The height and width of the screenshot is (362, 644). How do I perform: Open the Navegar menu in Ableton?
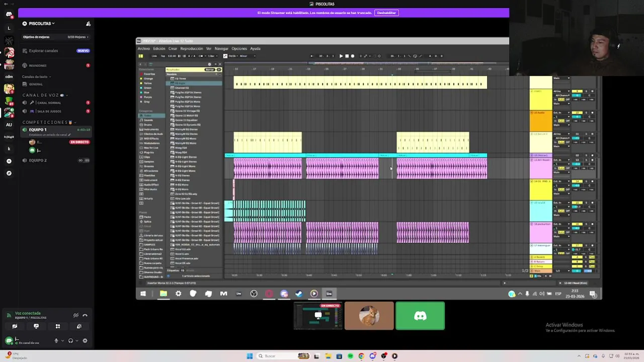pyautogui.click(x=221, y=49)
